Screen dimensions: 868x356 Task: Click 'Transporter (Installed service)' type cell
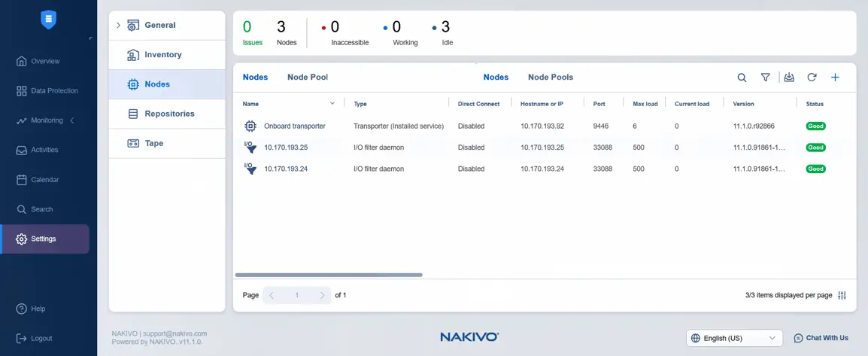coord(399,126)
